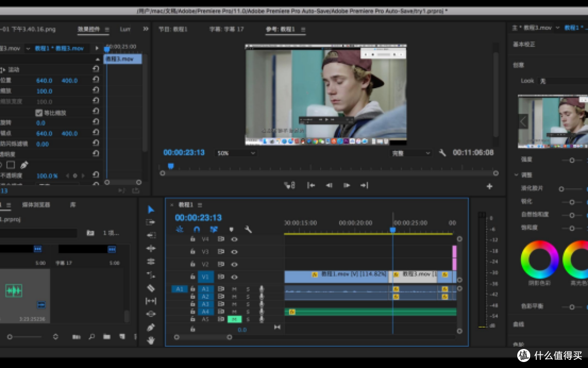Toggle lock on track V1
The image size is (588, 368).
click(192, 277)
